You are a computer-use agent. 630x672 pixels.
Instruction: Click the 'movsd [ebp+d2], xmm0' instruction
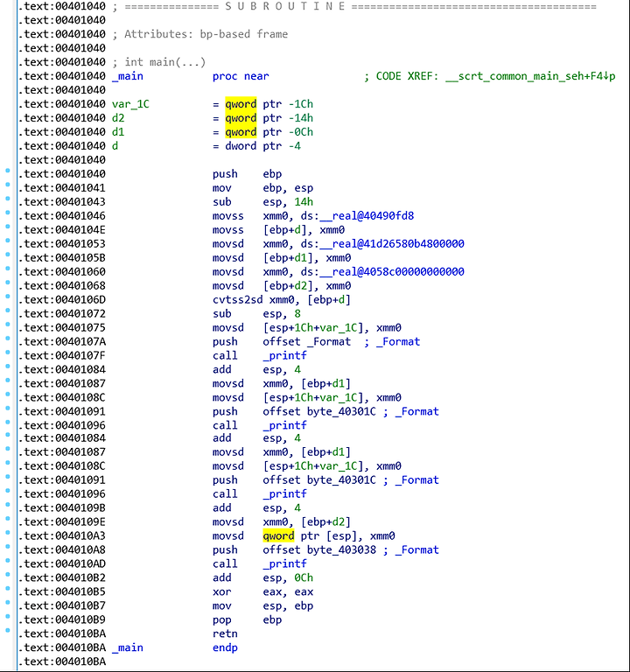282,285
